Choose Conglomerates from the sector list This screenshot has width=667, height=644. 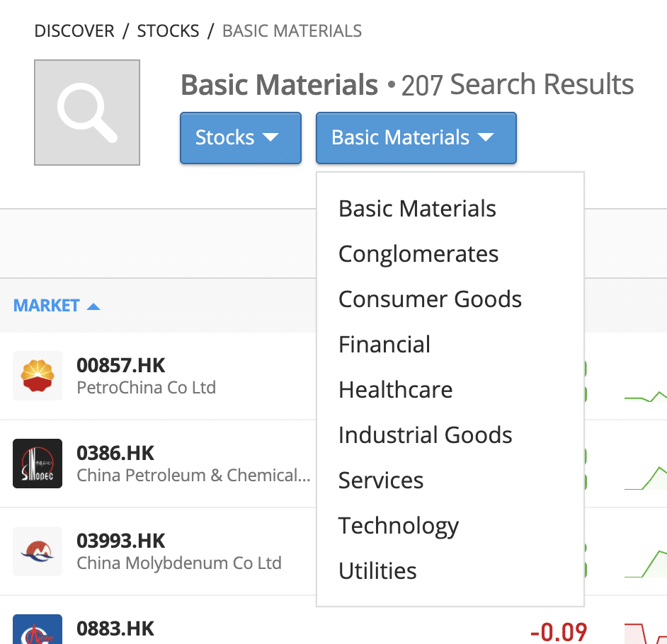coord(418,254)
